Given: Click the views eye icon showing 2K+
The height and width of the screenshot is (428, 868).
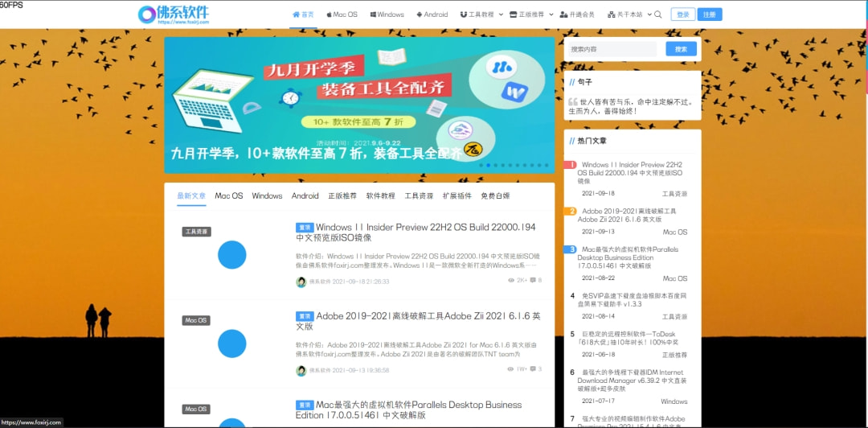Looking at the screenshot, I should [511, 281].
